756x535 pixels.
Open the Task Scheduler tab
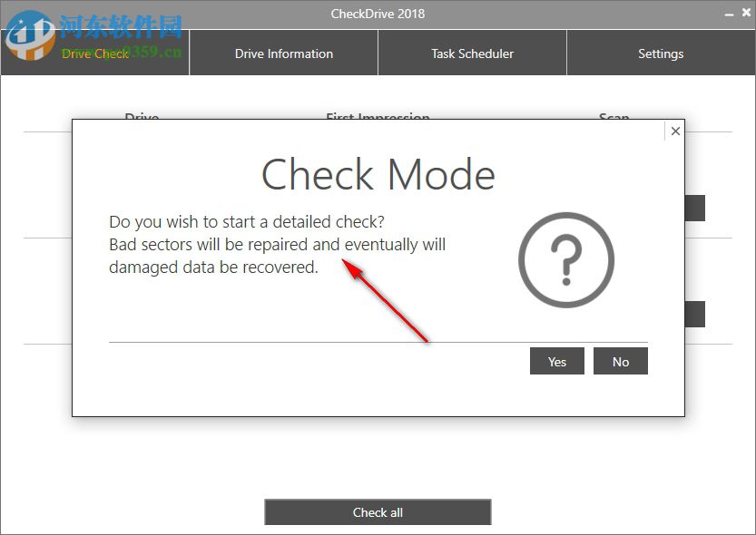click(472, 53)
